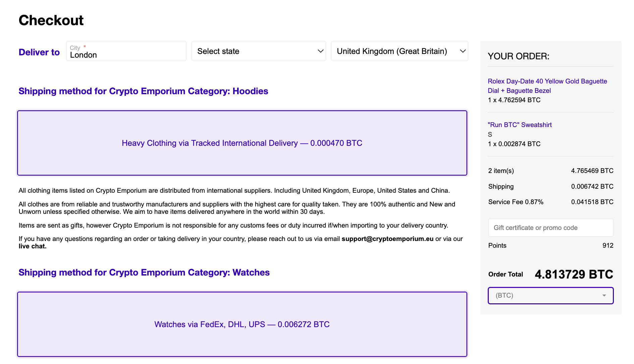
Task: Click the live chat link text
Action: tap(33, 246)
